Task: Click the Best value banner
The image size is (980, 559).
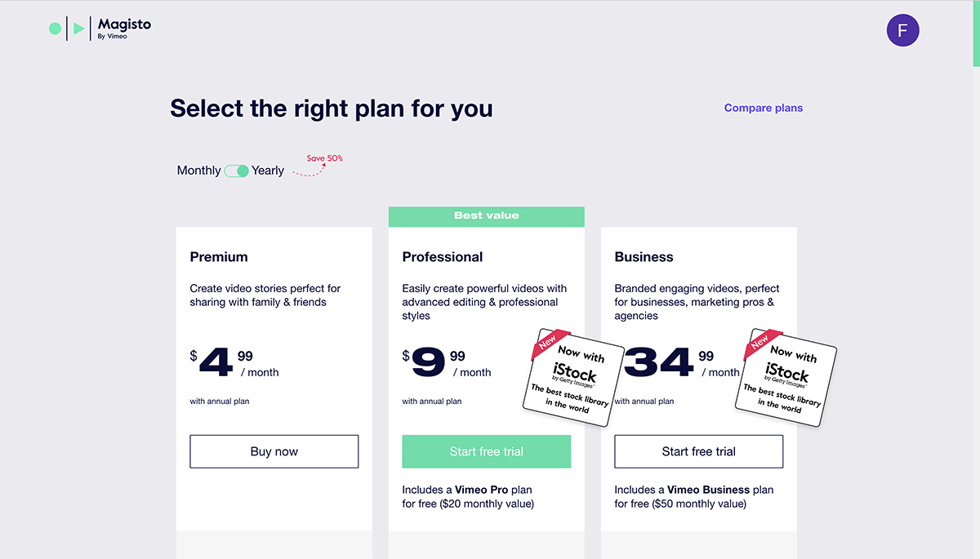Action: coord(486,216)
